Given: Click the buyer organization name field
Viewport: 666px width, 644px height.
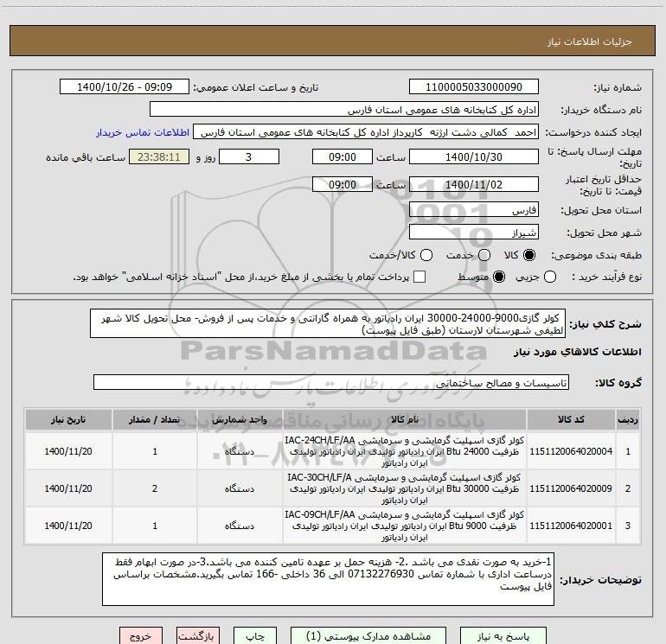Looking at the screenshot, I should pos(344,110).
